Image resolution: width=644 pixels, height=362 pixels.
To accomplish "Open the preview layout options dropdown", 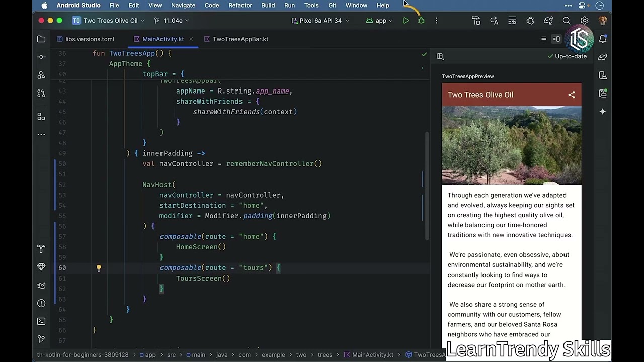I will (x=440, y=56).
